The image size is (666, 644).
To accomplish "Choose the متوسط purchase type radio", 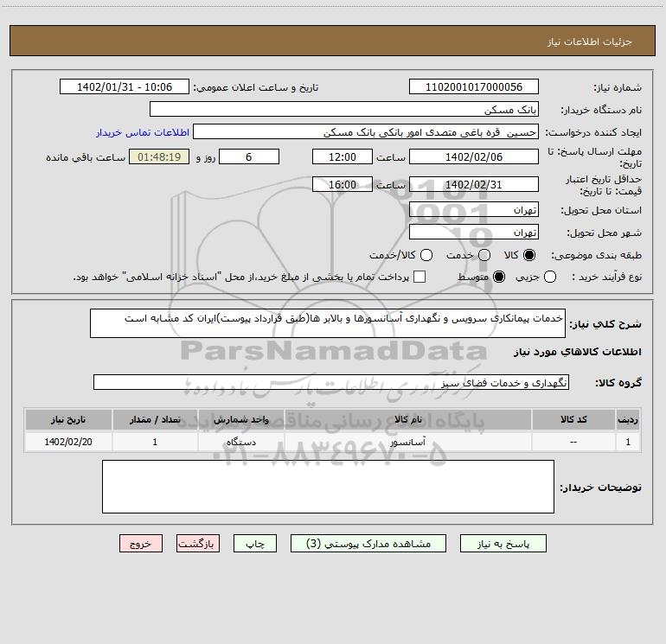I will coord(499,277).
